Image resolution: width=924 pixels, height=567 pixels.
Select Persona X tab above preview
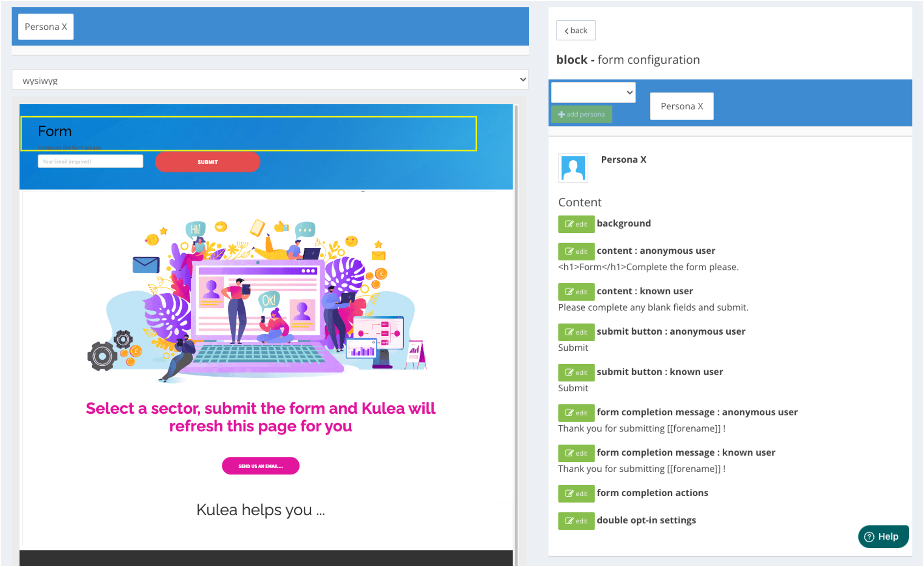click(46, 27)
